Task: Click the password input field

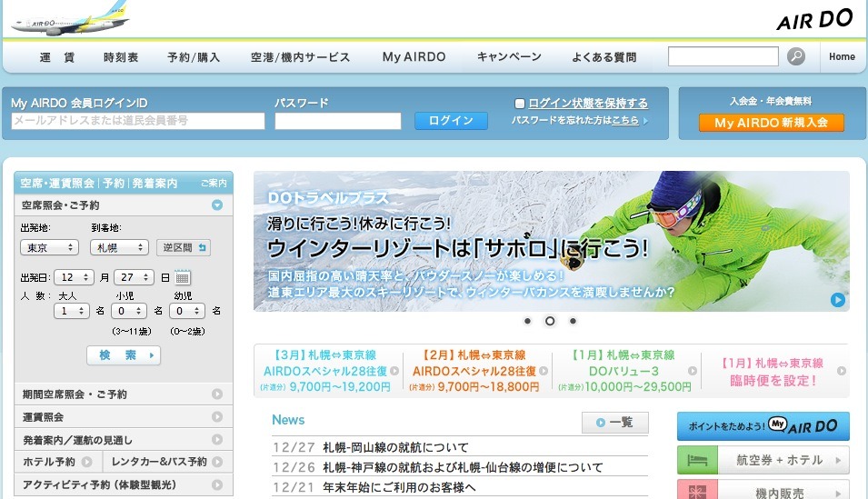Action: coord(337,121)
